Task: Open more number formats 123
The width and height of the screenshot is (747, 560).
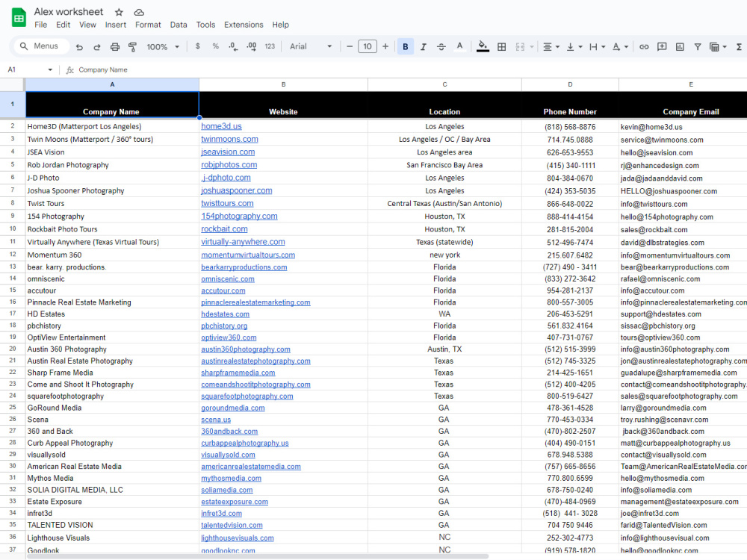Action: click(x=270, y=46)
